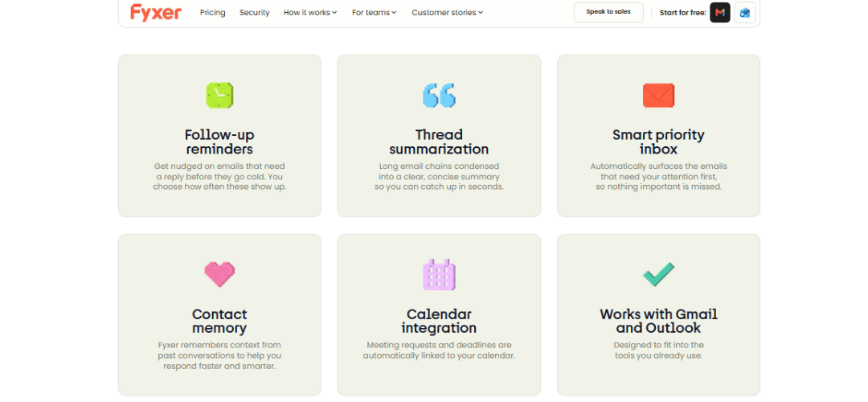Click the pink heart icon
This screenshot has height=402, width=868.
pyautogui.click(x=219, y=275)
